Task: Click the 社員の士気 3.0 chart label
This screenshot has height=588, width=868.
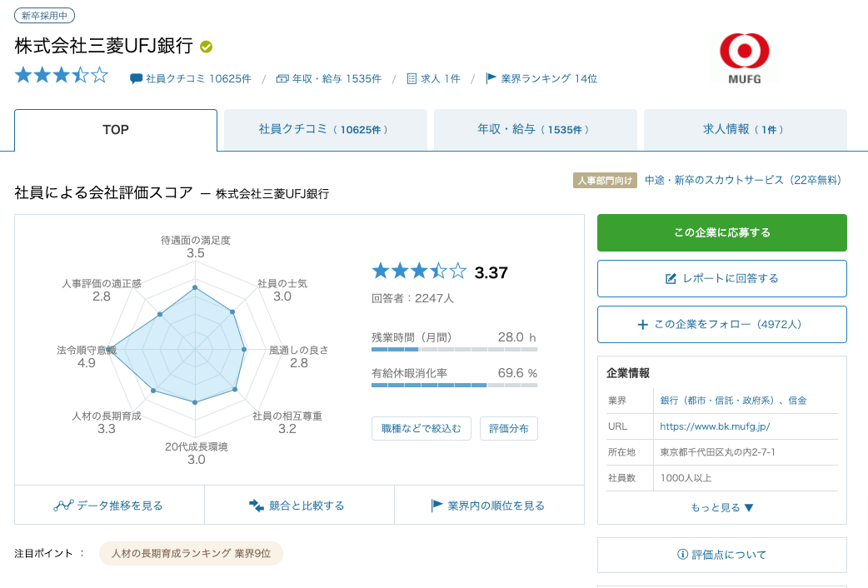Action: point(282,290)
